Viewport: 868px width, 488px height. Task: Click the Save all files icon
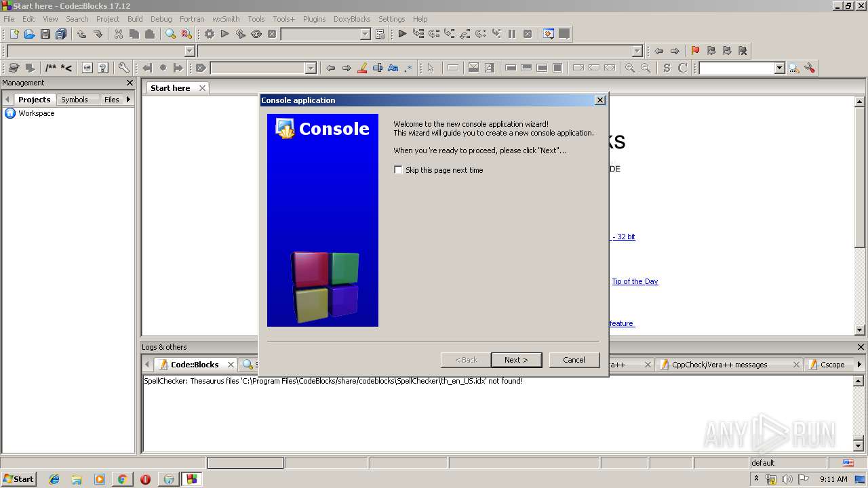click(61, 34)
